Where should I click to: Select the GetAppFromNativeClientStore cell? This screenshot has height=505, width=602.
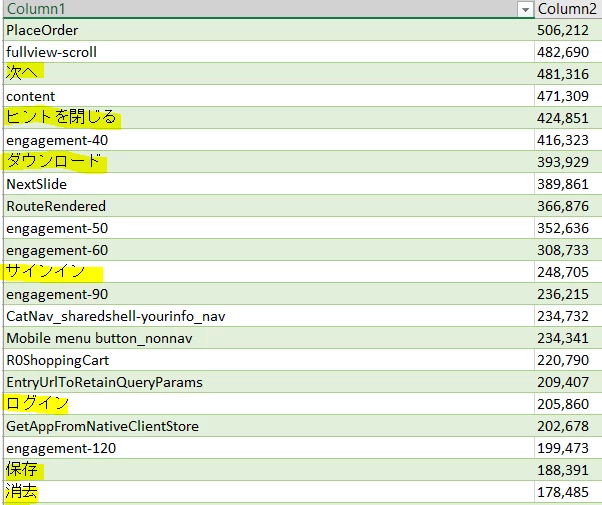269,426
